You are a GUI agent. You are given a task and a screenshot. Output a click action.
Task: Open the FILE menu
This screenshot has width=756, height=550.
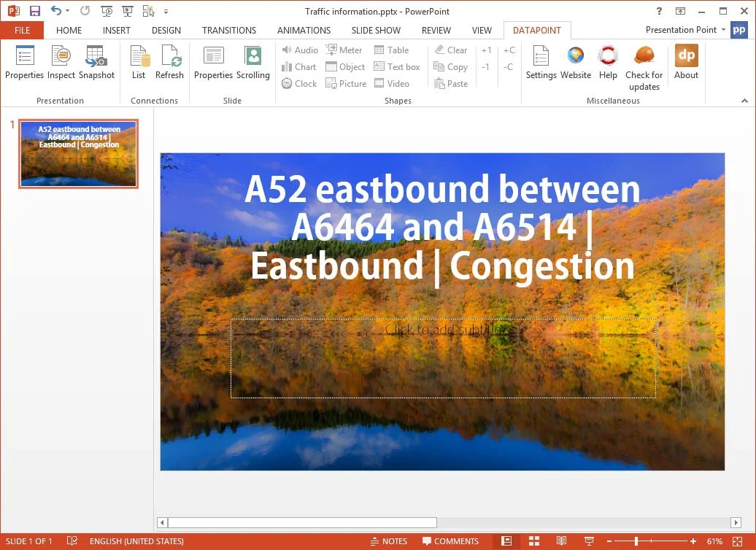point(22,30)
